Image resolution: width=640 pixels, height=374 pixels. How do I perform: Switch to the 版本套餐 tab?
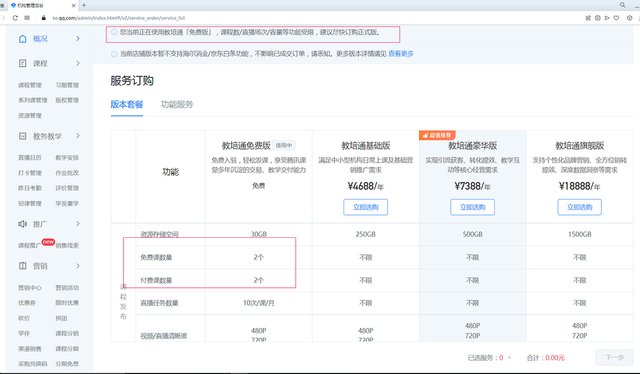127,105
